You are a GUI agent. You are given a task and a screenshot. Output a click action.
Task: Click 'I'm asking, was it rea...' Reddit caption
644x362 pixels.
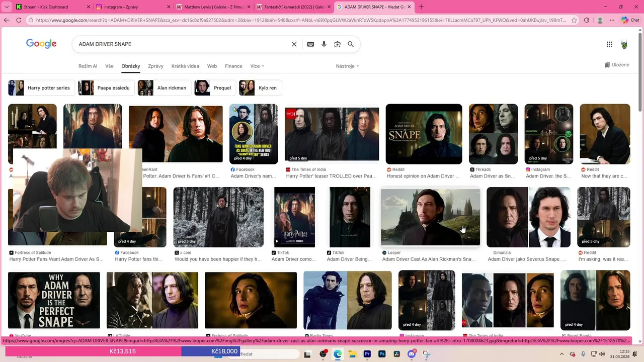click(x=603, y=259)
